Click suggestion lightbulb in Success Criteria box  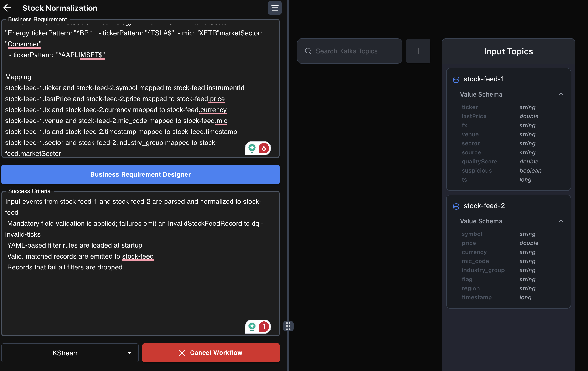coord(252,327)
